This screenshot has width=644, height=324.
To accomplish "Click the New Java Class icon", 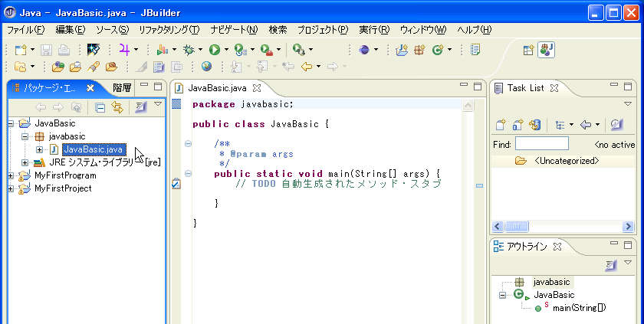I will 438,50.
